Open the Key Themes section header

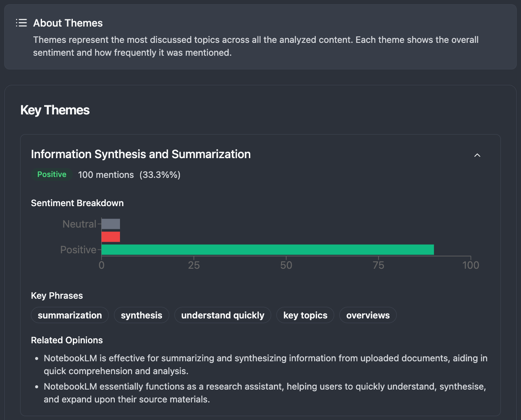click(55, 110)
